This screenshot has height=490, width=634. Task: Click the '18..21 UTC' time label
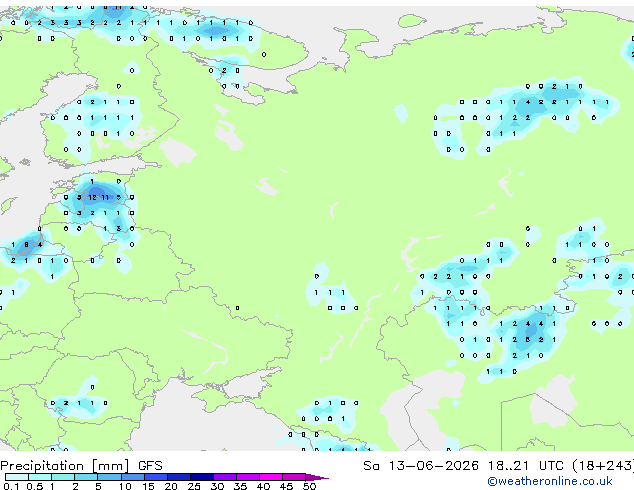[x=526, y=466]
